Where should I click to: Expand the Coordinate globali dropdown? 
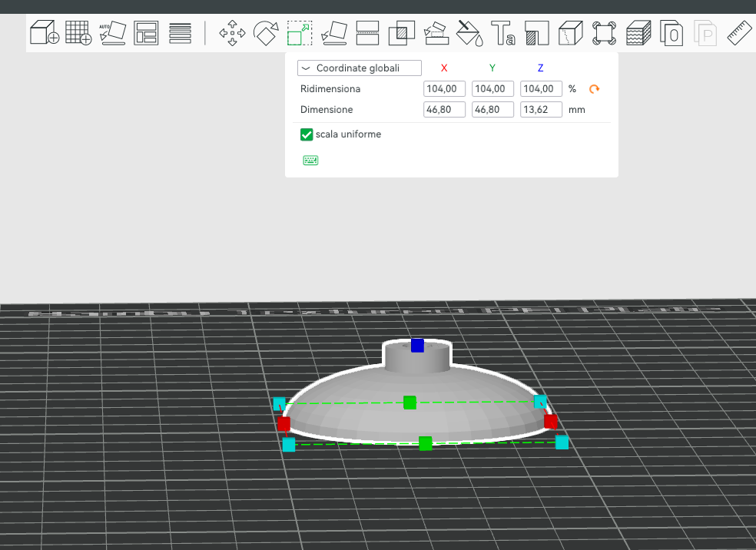pos(360,68)
